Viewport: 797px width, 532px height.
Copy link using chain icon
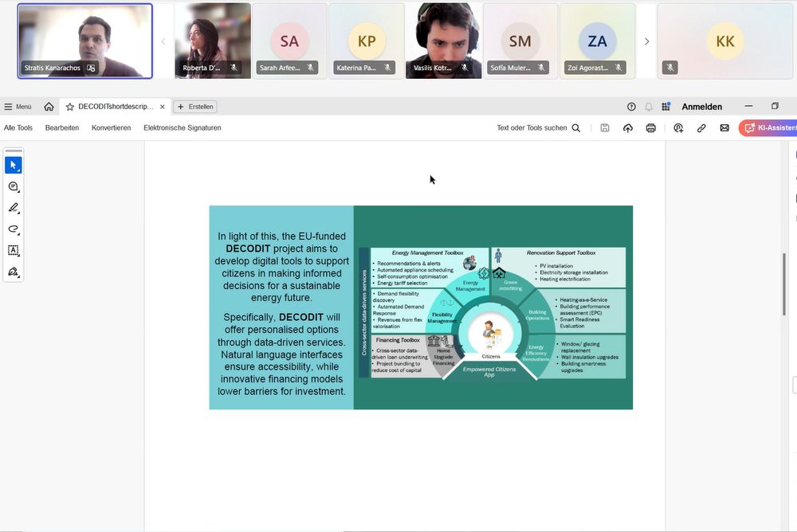[x=701, y=128]
